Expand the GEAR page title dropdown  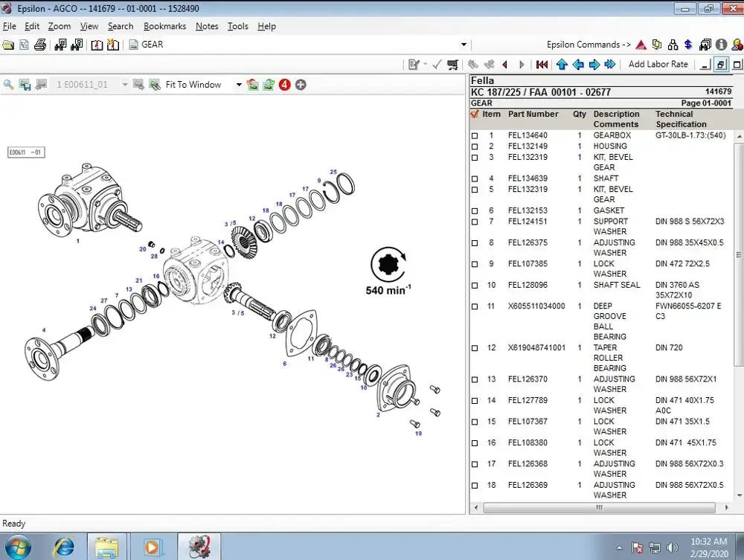pyautogui.click(x=464, y=45)
